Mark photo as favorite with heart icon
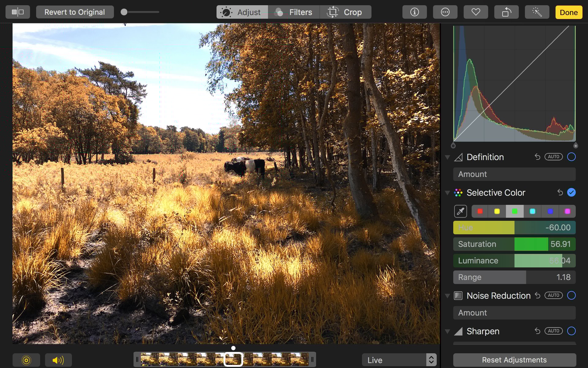The width and height of the screenshot is (588, 368). 476,12
